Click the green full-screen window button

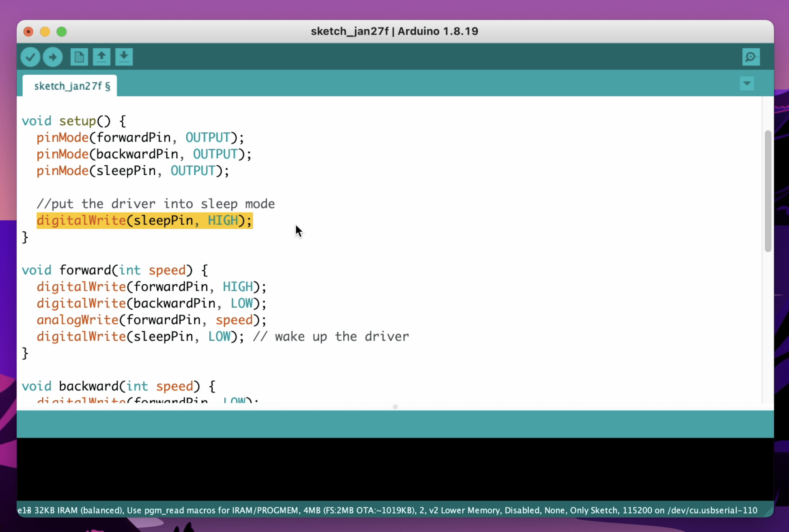point(62,32)
